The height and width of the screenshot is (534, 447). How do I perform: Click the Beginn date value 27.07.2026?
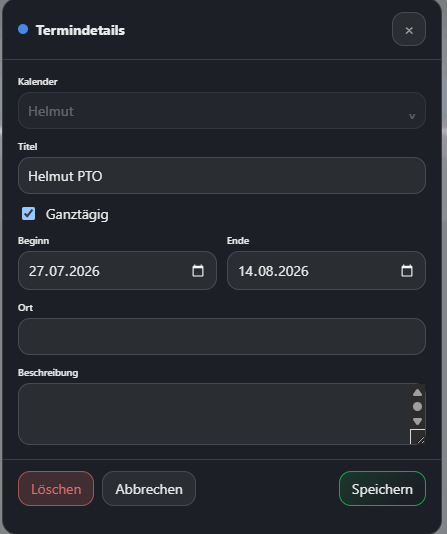pyautogui.click(x=64, y=271)
